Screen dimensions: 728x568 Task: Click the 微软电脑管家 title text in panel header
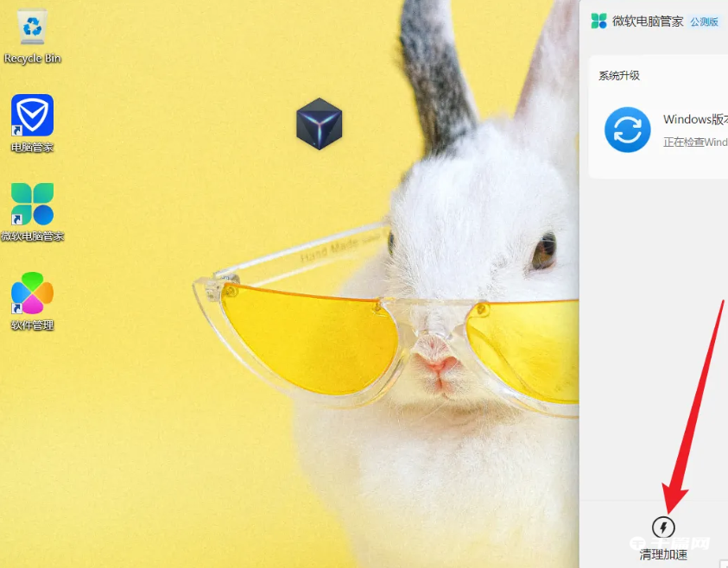648,22
